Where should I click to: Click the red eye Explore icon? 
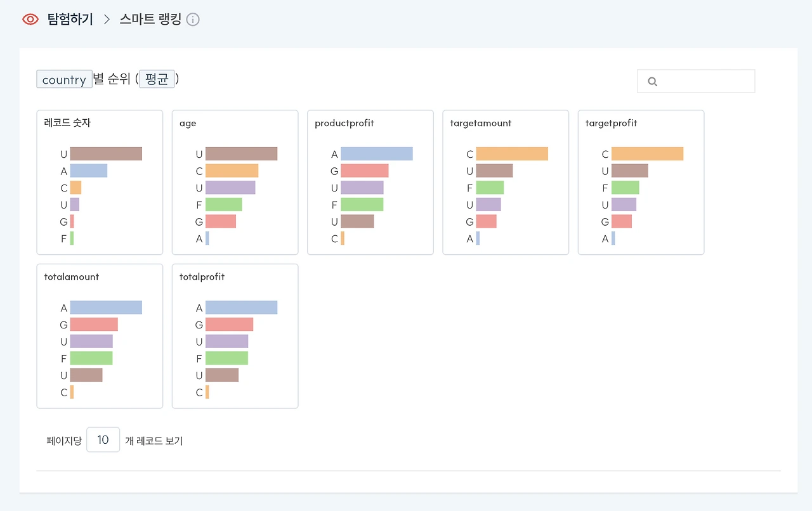pos(30,20)
